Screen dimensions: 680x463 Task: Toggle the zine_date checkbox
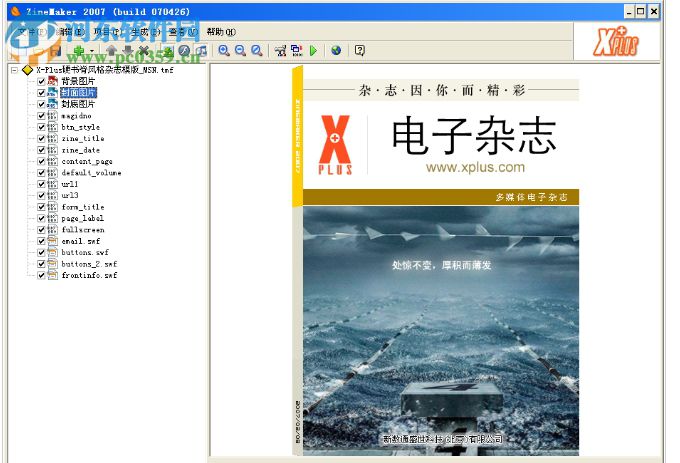(x=41, y=150)
